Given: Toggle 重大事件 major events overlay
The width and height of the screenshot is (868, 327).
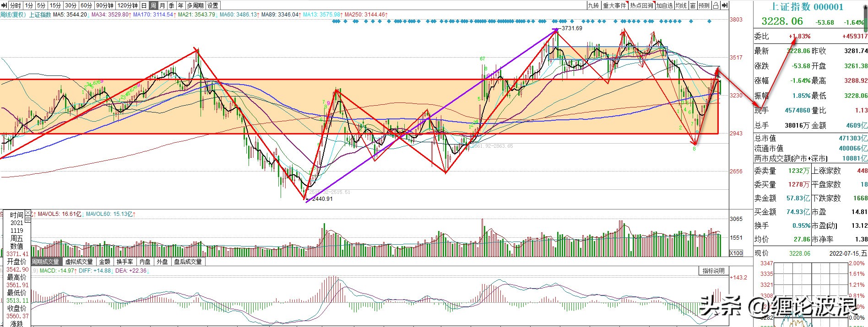Looking at the screenshot, I should point(614,5).
